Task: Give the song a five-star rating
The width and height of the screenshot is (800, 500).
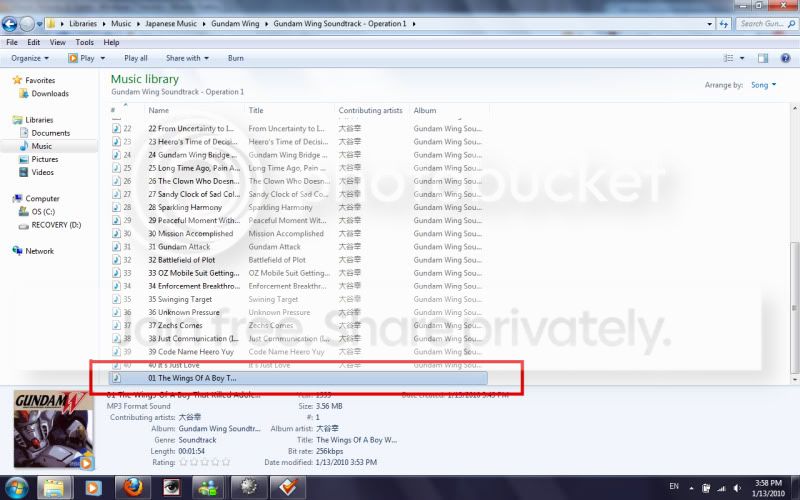Action: tap(226, 462)
